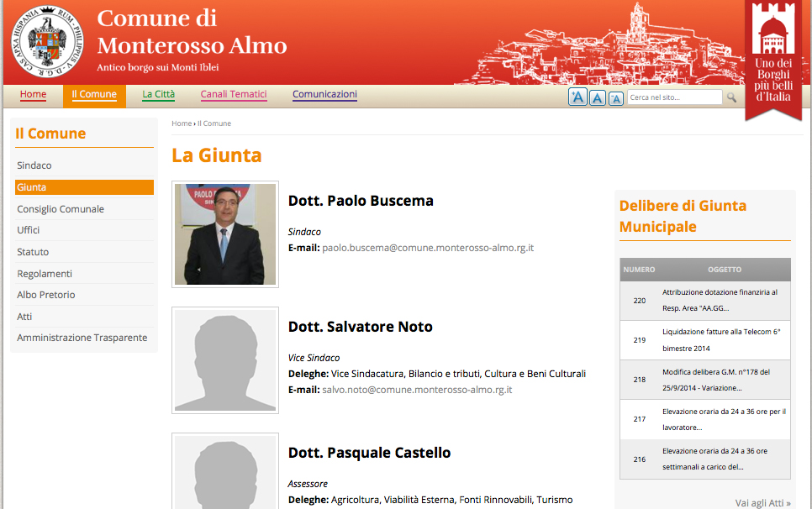Click the OGGETTO column header
The width and height of the screenshot is (812, 509).
tap(725, 270)
